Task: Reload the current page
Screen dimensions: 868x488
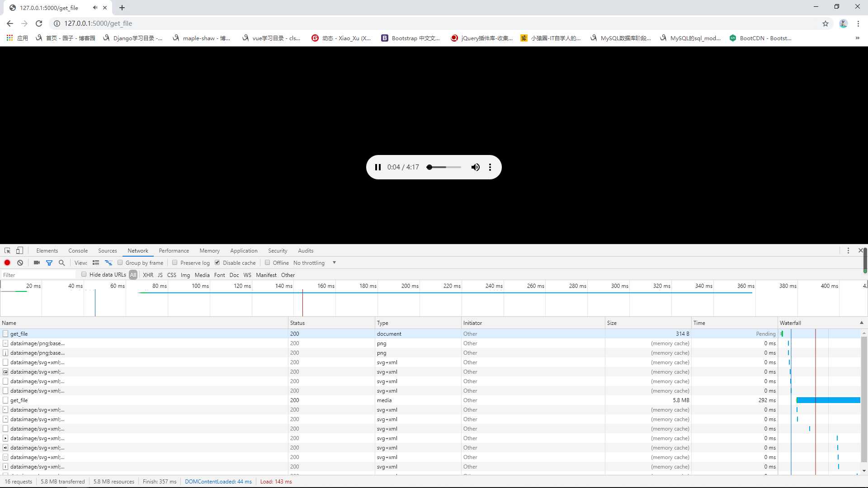Action: point(39,23)
